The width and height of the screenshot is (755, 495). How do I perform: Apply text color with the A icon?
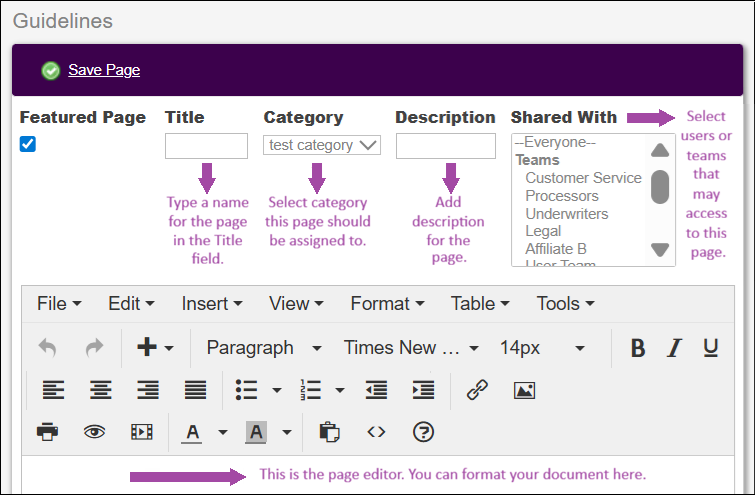click(192, 432)
